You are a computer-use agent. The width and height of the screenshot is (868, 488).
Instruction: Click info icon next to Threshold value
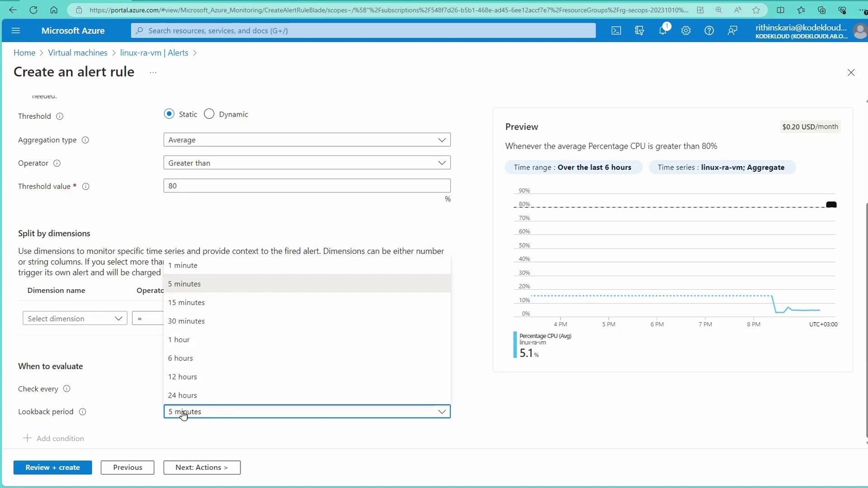(85, 187)
